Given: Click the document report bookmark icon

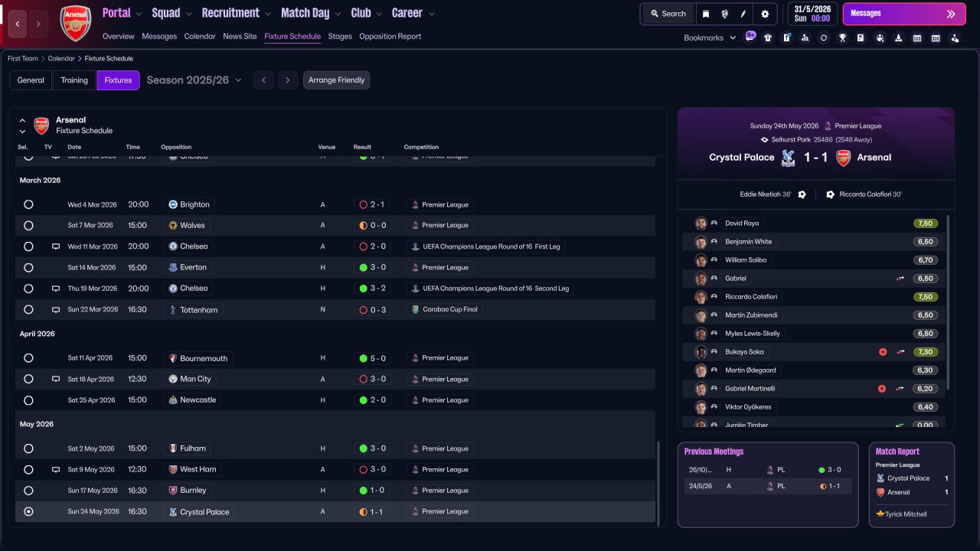Looking at the screenshot, I should [x=861, y=37].
